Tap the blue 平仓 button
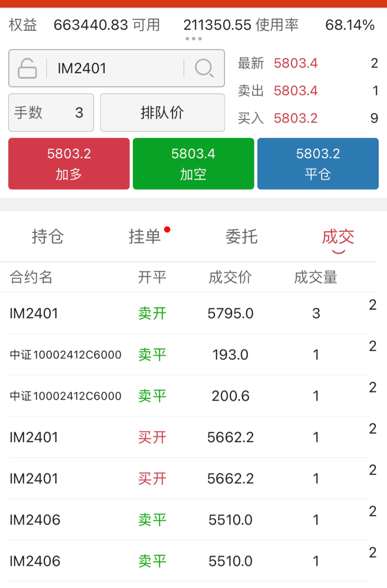Viewport: 387px width, 588px height. (318, 163)
